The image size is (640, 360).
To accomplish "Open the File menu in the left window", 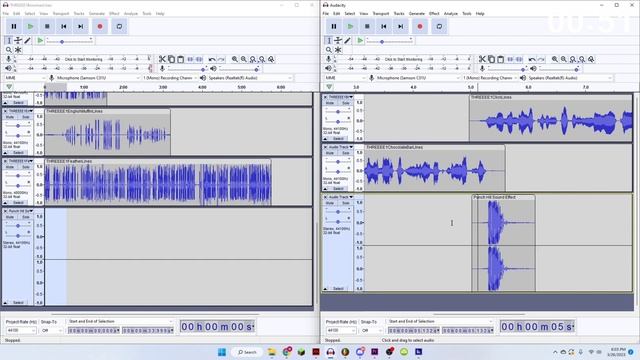I will coord(6,13).
